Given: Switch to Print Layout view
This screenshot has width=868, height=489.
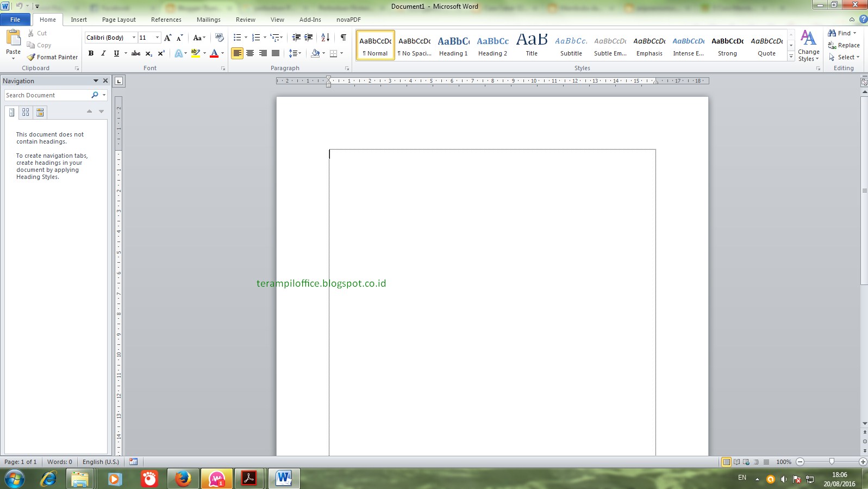Looking at the screenshot, I should coord(726,462).
